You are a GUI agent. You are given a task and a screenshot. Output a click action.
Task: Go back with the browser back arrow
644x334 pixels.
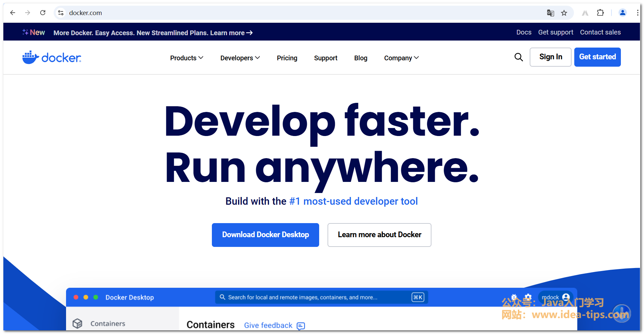pos(13,13)
